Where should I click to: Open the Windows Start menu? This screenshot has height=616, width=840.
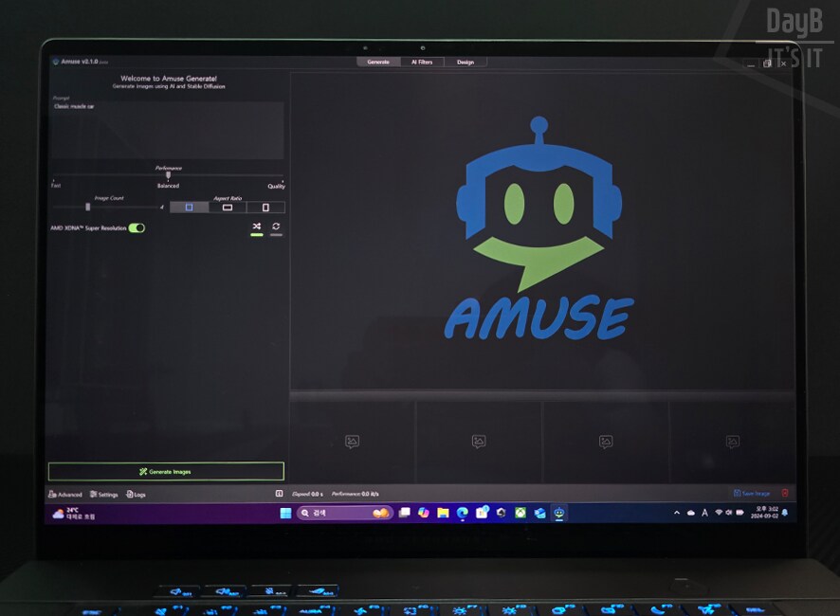point(286,513)
